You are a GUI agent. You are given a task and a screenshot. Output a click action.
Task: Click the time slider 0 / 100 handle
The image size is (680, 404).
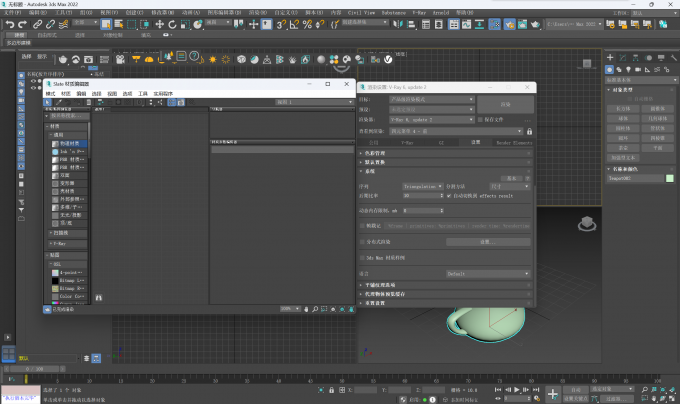click(x=34, y=369)
